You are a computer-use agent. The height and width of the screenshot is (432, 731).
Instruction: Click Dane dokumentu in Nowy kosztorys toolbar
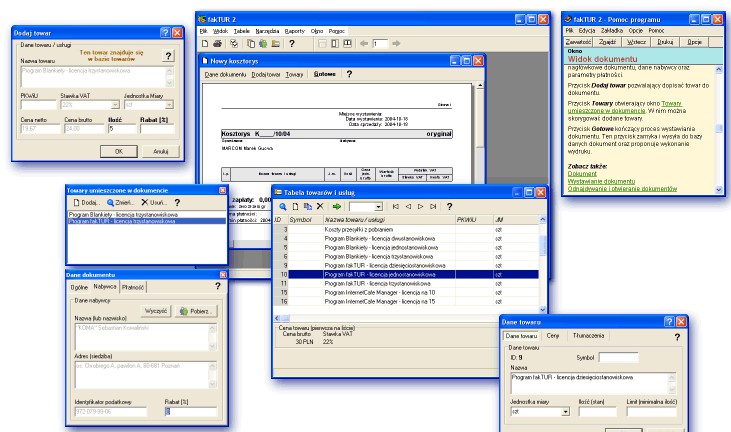point(225,74)
